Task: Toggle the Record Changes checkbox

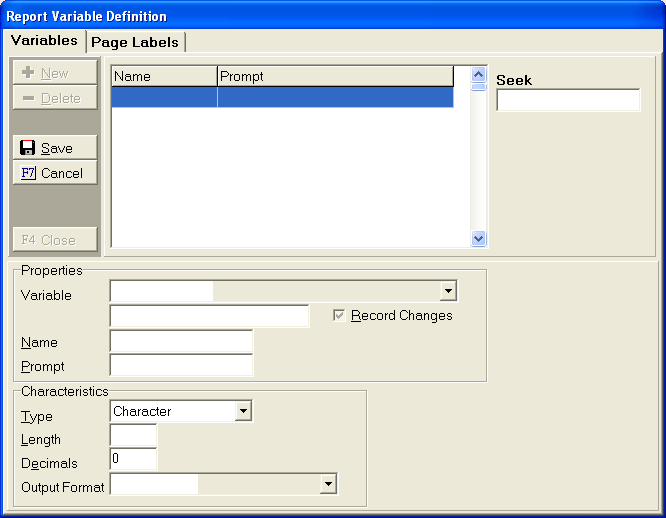Action: [x=340, y=315]
